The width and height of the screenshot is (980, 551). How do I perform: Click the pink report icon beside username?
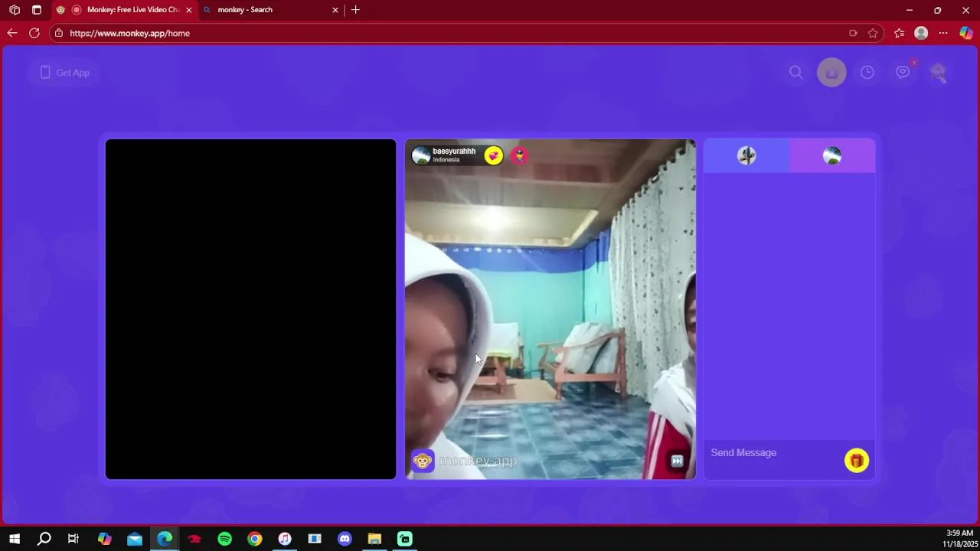pyautogui.click(x=519, y=156)
